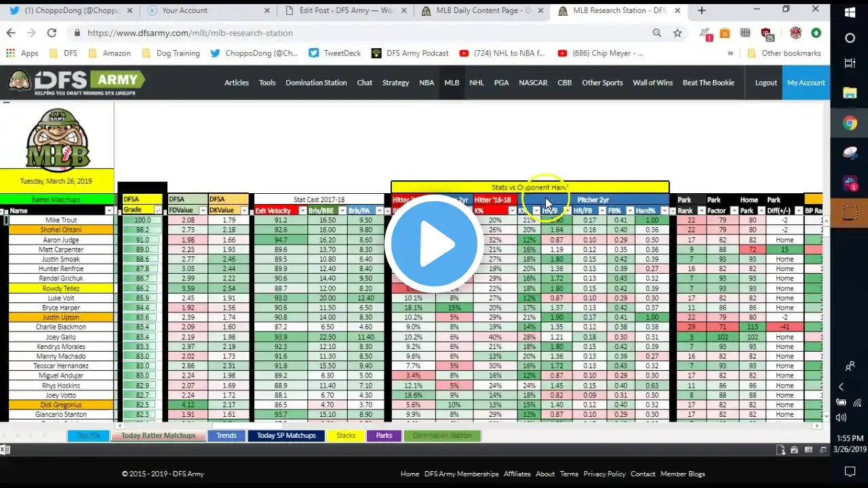
Task: Open the Apps bookmarks shortcut
Action: point(22,53)
